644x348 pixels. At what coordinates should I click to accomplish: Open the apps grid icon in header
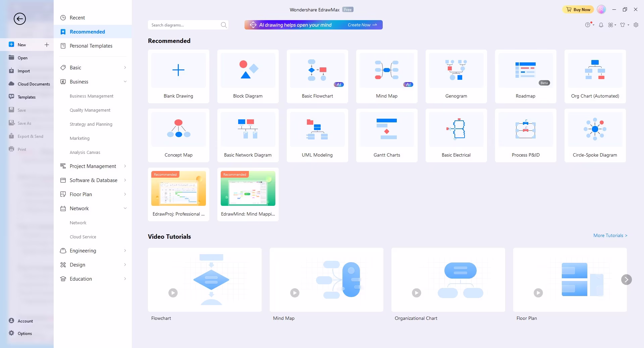[611, 25]
